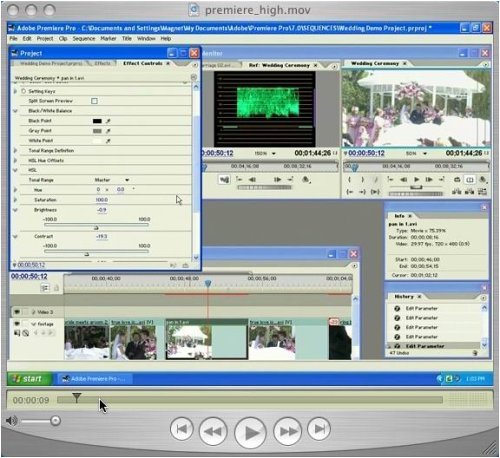Expand HSL Hue Offsets section
500x458 pixels.
click(x=15, y=160)
